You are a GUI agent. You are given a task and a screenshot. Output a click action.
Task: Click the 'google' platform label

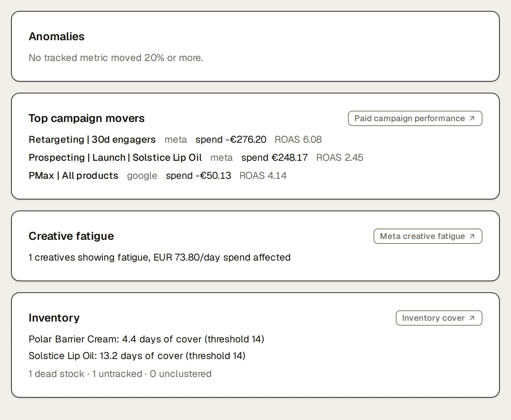[142, 176]
